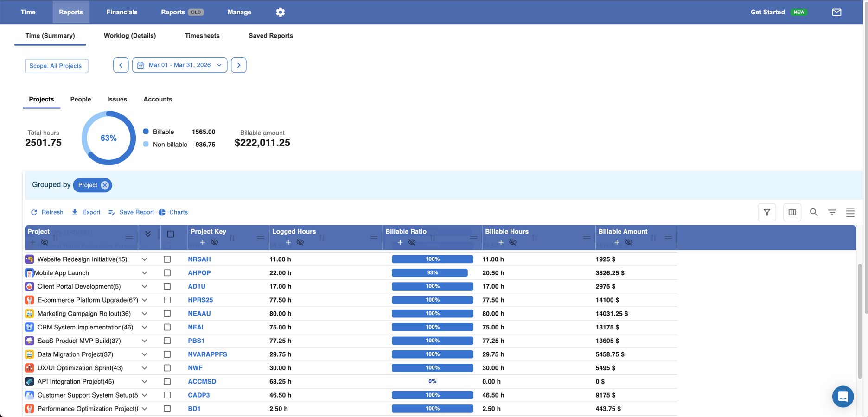This screenshot has height=417, width=868.
Task: Open the mail envelope icon
Action: 836,12
